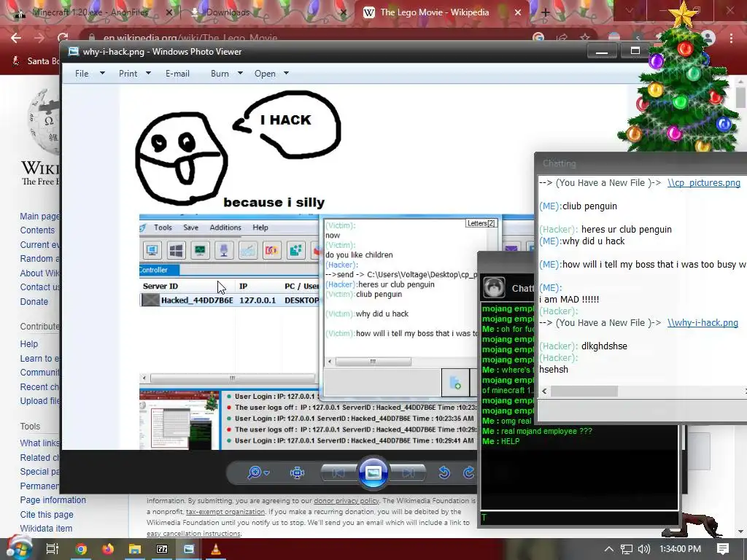
Task: Click the avatar icon in the black chat window header
Action: [x=494, y=287]
